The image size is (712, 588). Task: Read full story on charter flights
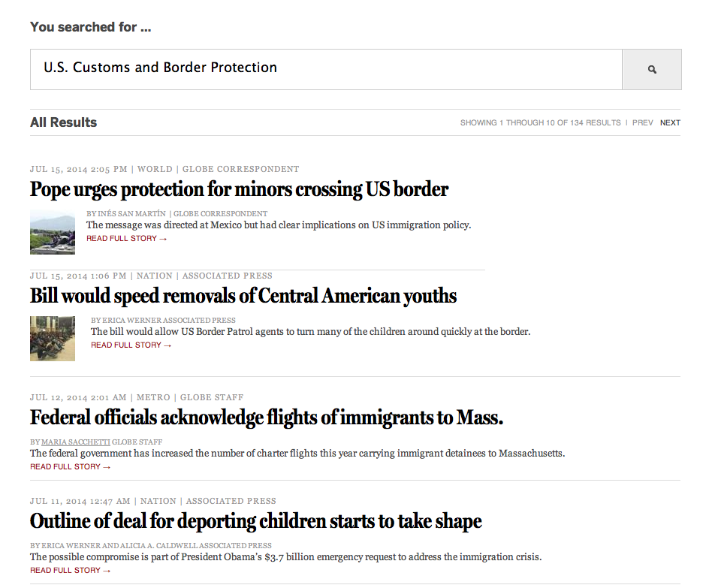point(70,467)
